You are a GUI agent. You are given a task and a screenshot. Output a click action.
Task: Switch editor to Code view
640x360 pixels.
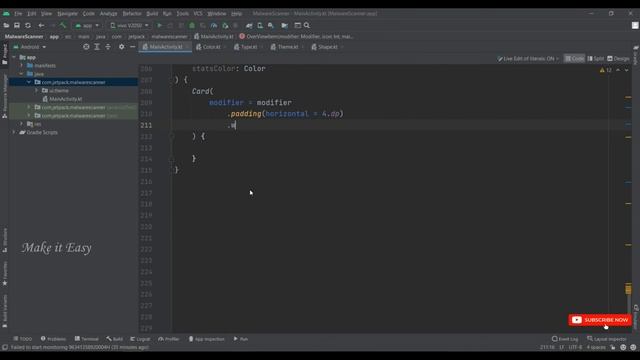click(574, 59)
